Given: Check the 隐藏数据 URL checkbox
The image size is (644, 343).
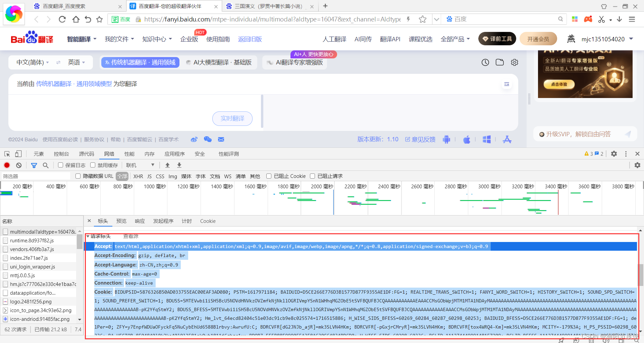Looking at the screenshot, I should click(78, 176).
